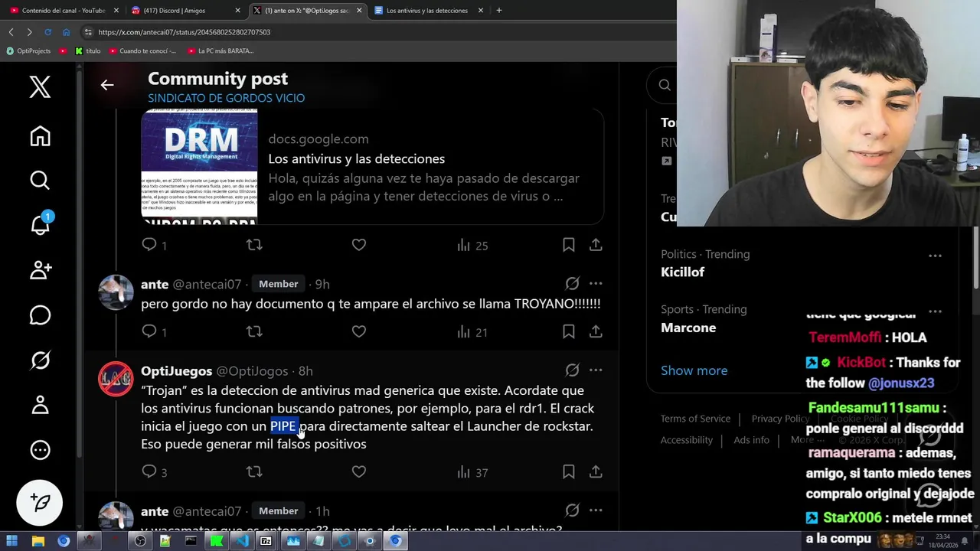Open the X logo home icon
The height and width of the screenshot is (551, 980).
coord(40,87)
